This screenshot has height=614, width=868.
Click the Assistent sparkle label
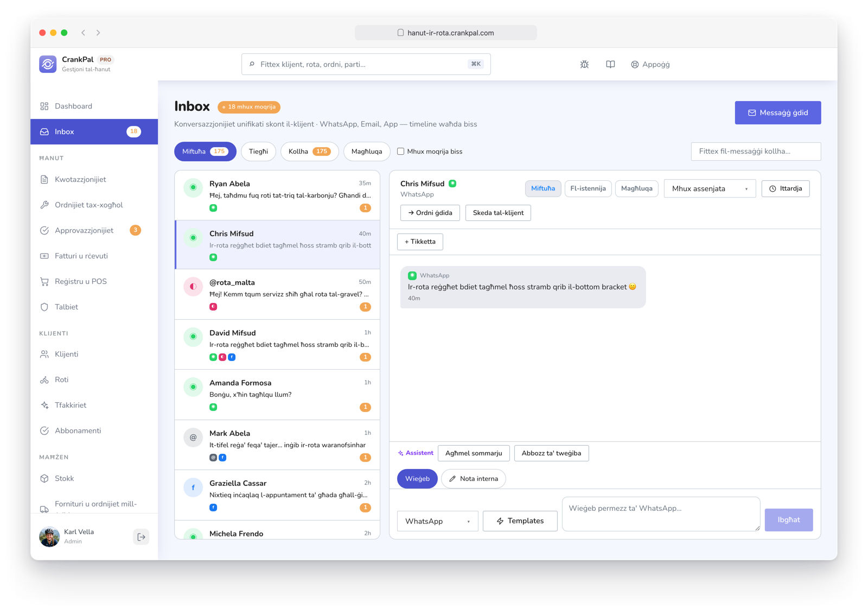416,453
